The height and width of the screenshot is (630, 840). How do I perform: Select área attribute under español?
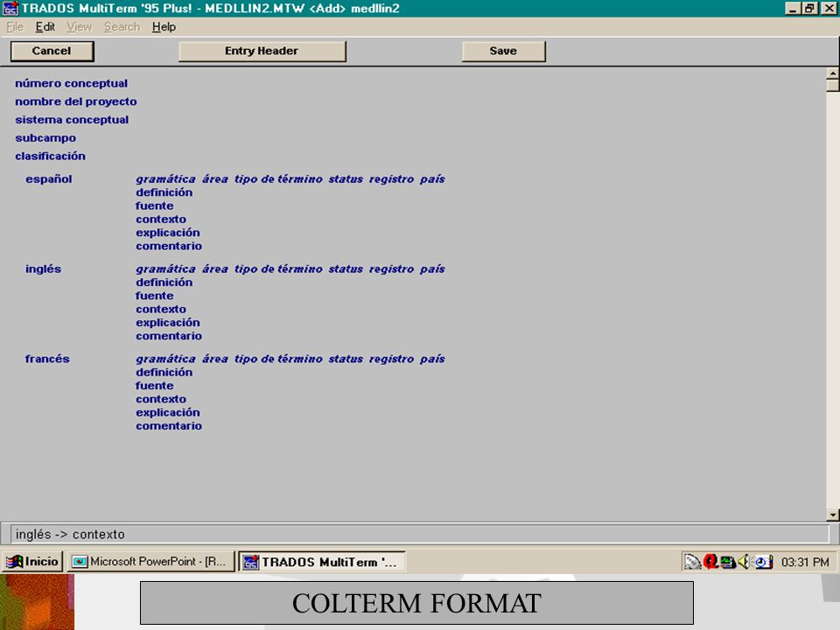click(x=215, y=179)
